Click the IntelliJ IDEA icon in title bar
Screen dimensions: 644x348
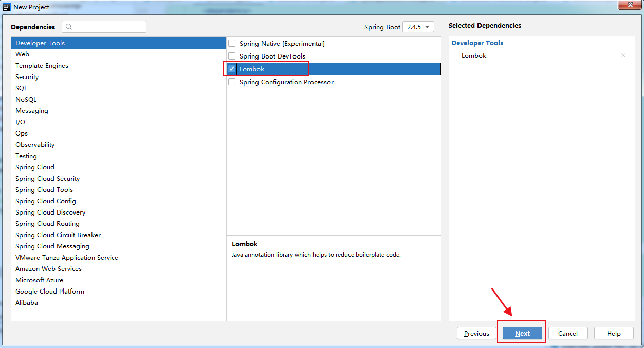(7, 7)
